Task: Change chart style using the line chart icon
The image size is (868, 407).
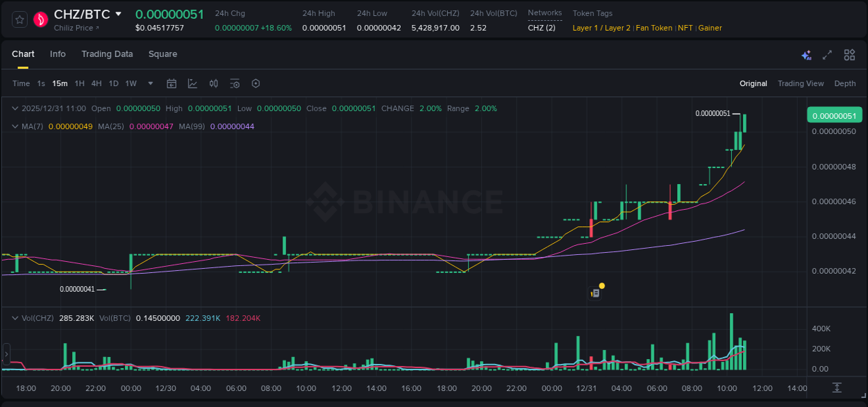Action: pyautogui.click(x=192, y=83)
